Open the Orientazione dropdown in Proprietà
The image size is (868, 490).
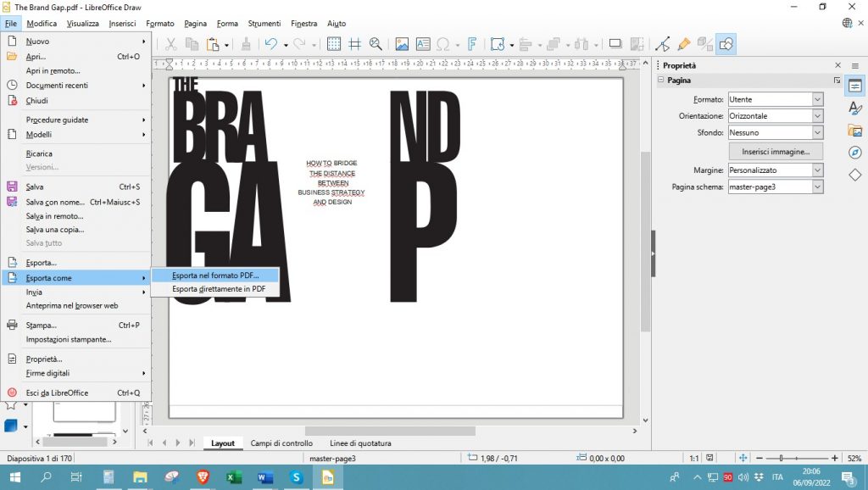pyautogui.click(x=815, y=115)
